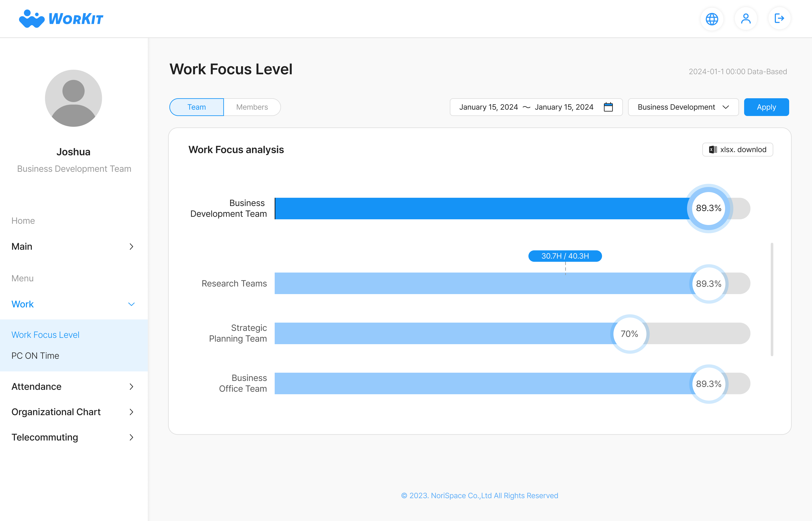812x521 pixels.
Task: Expand the Organizational Chart menu
Action: point(131,412)
